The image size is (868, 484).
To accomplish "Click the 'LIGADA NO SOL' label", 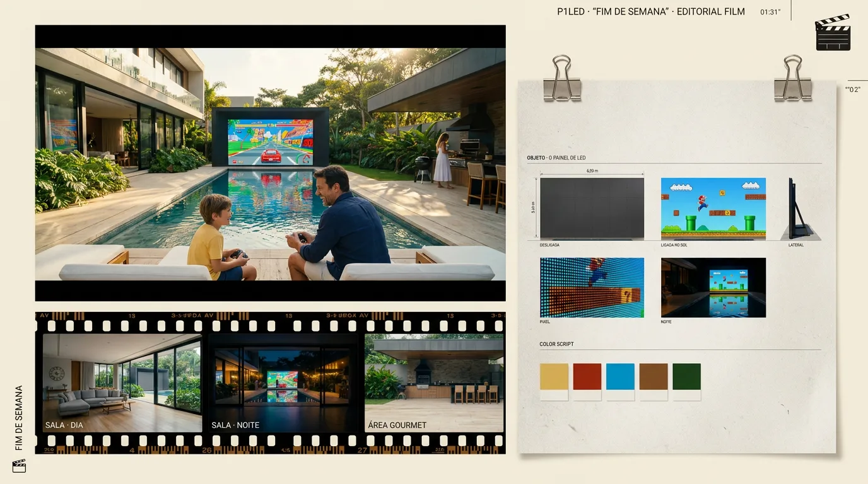I will 674,245.
